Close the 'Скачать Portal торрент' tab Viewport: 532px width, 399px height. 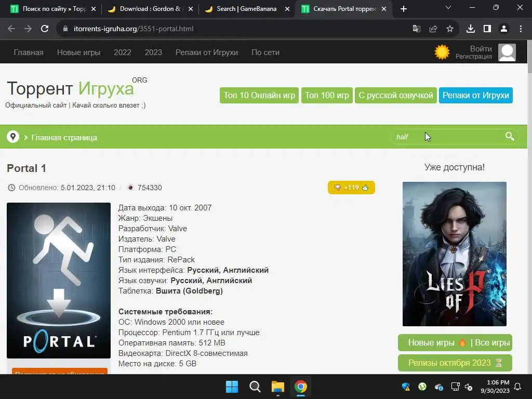tap(384, 9)
